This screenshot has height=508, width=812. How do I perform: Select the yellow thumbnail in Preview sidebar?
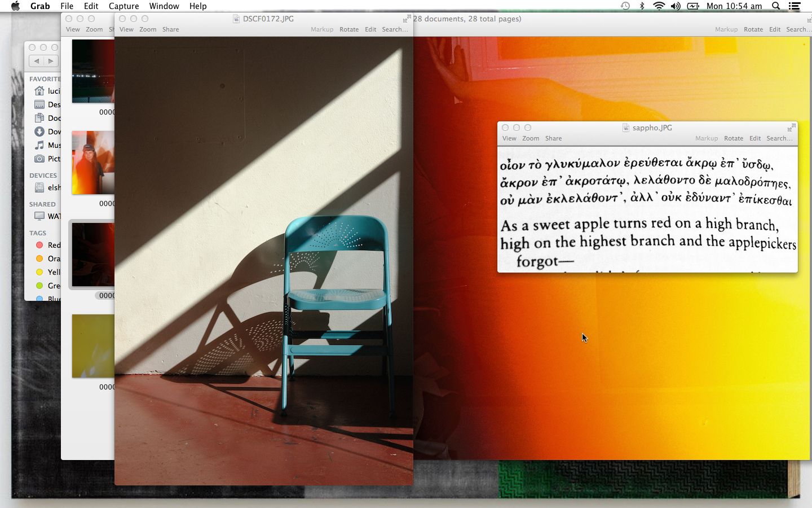pos(93,346)
